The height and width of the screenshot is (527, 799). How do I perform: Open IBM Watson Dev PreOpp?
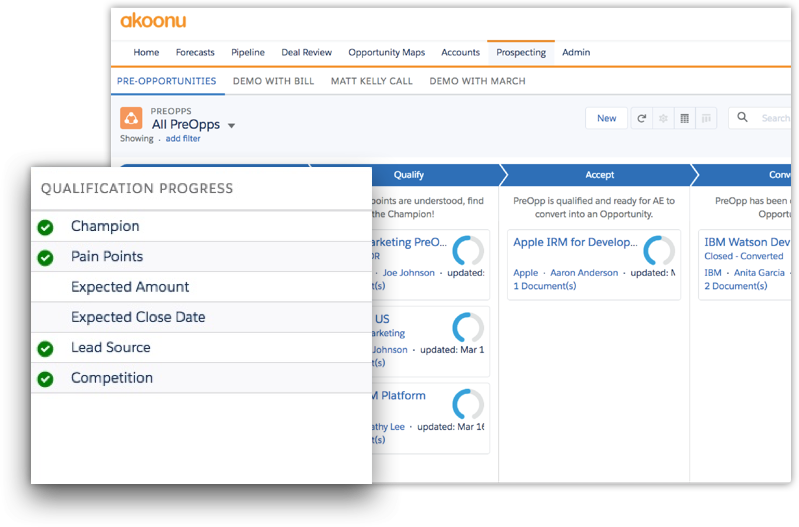(747, 242)
